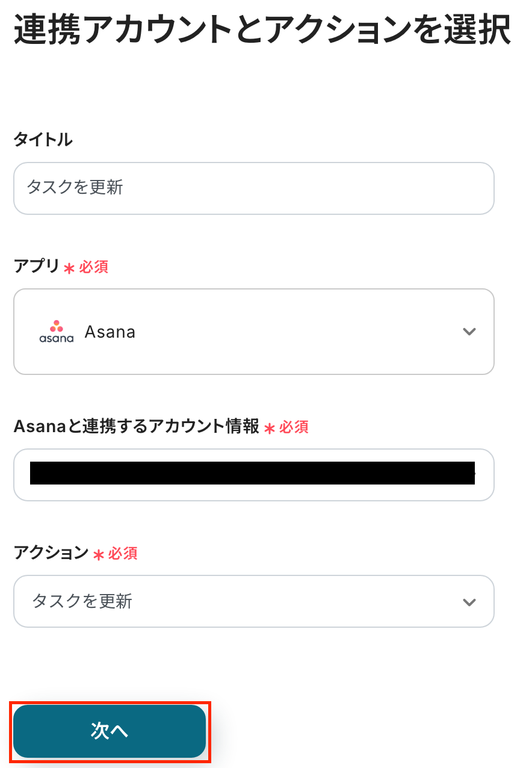Click the red asterisk beside アクション
This screenshot has height=768, width=532.
pyautogui.click(x=99, y=554)
